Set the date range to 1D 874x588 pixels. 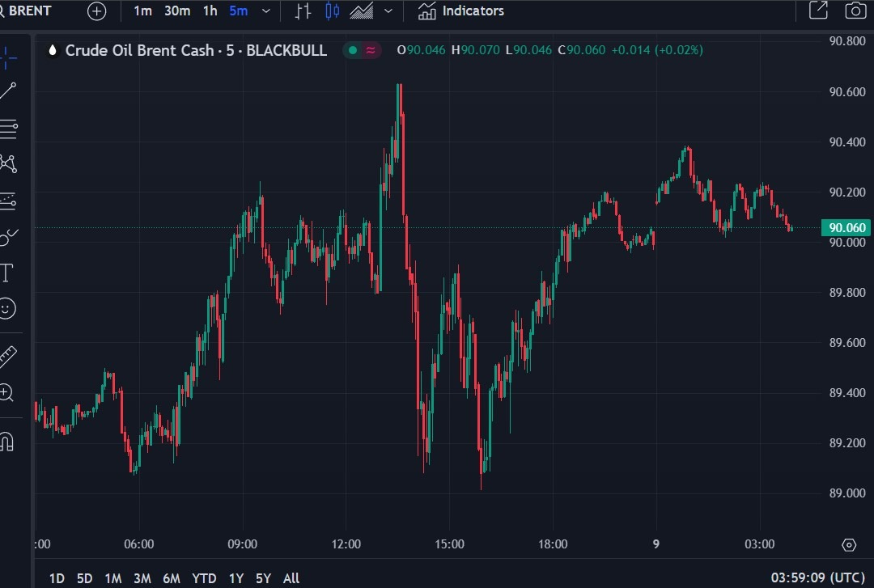[57, 578]
